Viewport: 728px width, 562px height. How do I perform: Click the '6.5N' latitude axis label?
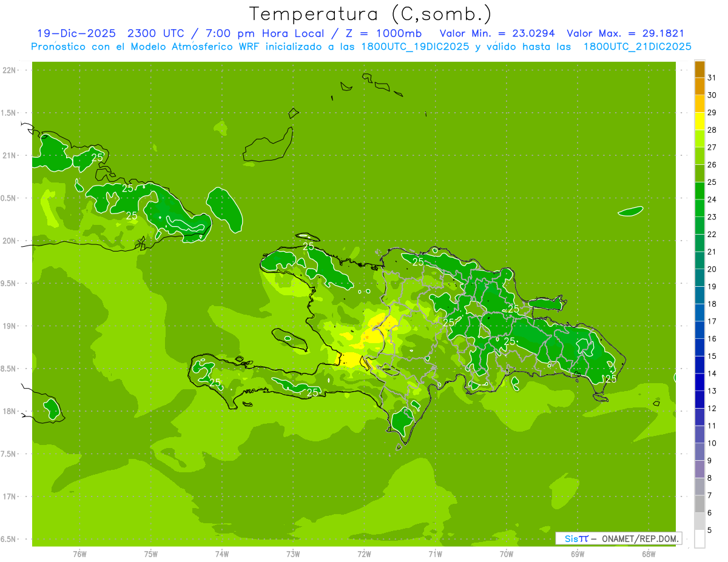tap(9, 539)
